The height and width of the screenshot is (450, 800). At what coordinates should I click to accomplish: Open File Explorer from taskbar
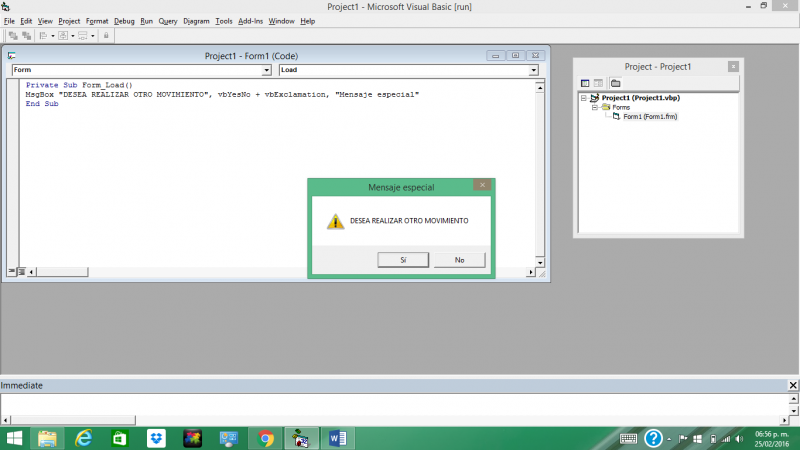click(x=47, y=438)
